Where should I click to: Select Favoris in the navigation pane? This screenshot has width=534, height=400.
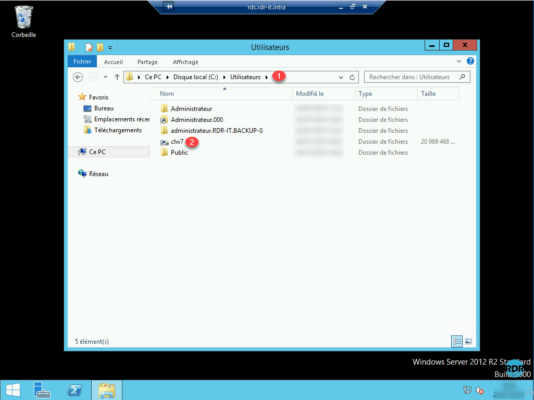(x=98, y=97)
